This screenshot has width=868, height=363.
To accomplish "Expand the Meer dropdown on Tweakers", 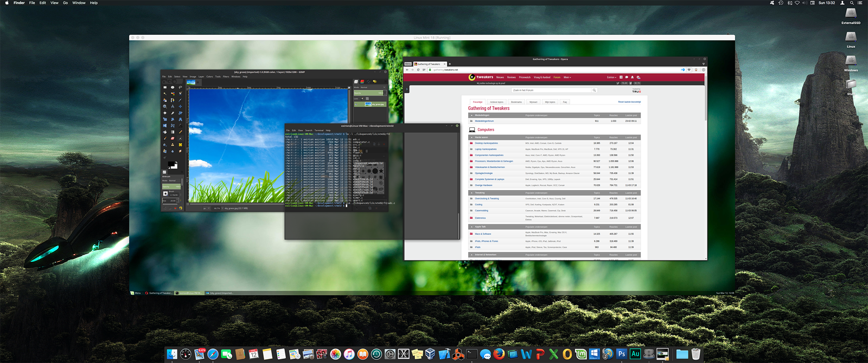I will (x=567, y=77).
